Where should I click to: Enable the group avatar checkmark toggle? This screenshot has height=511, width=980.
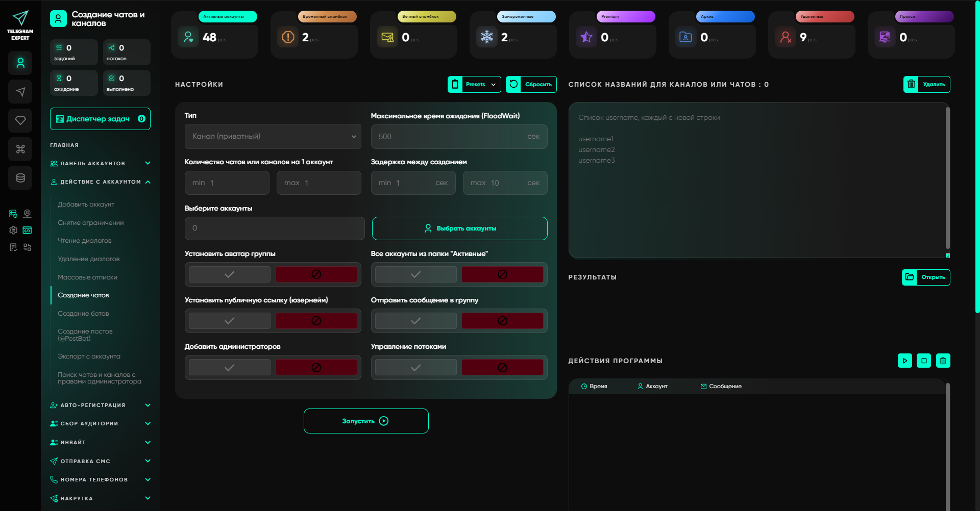tap(230, 274)
